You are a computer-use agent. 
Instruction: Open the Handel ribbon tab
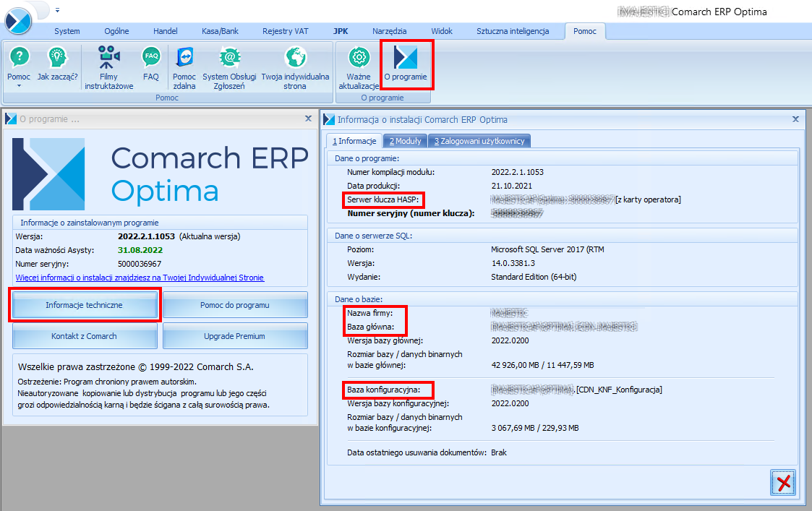click(165, 31)
